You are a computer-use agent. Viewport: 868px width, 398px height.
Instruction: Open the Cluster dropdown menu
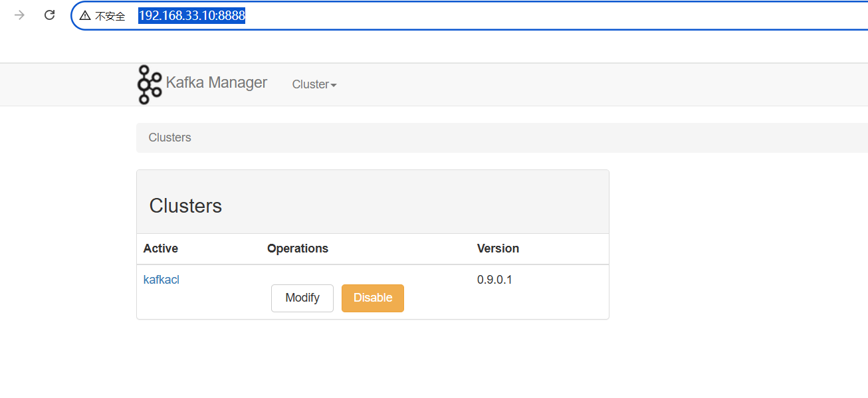(x=314, y=84)
